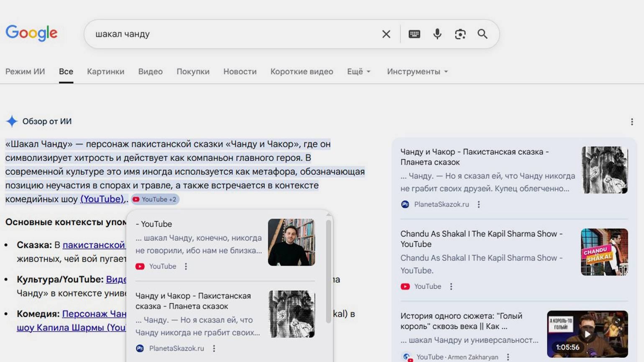This screenshot has width=644, height=362.
Task: Expand the Ещё dropdown menu
Action: (358, 71)
